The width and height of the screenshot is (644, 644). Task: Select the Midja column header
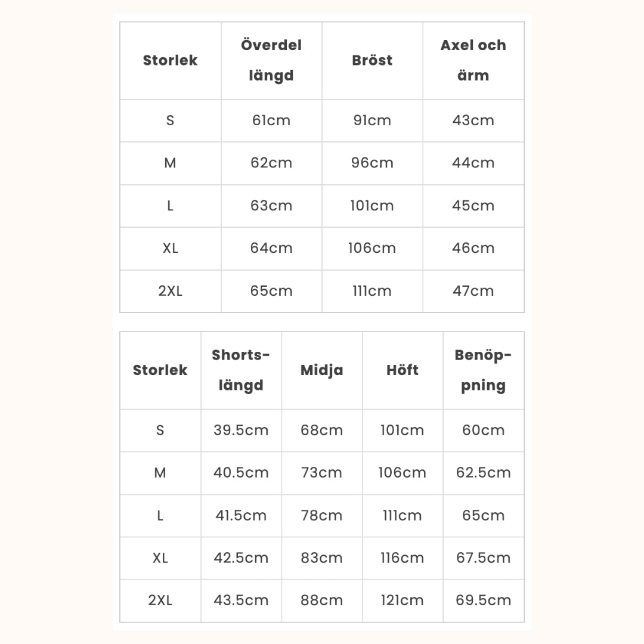click(321, 370)
